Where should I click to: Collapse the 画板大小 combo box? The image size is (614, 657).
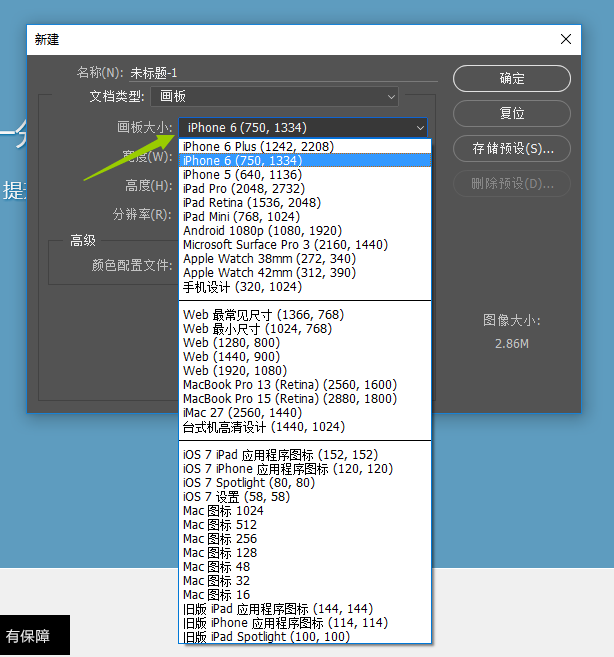pos(303,127)
